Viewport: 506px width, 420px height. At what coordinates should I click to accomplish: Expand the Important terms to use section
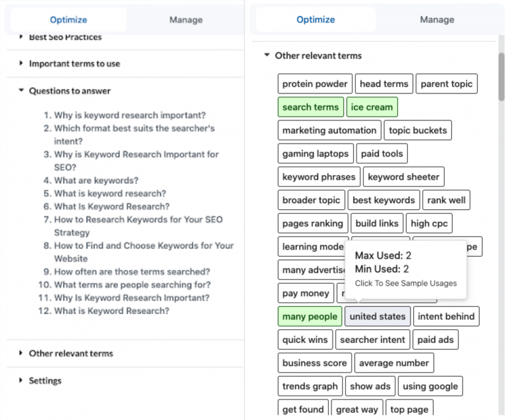pos(74,64)
